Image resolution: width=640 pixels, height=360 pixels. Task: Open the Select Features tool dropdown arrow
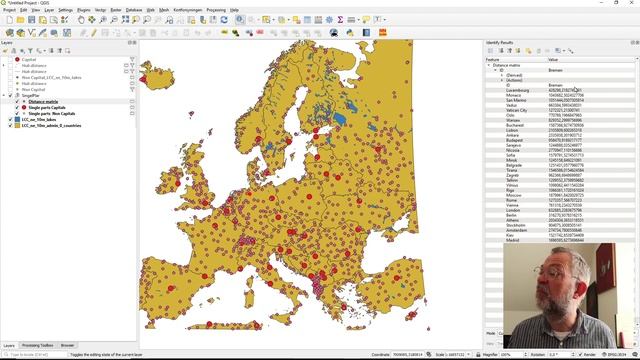click(273, 20)
